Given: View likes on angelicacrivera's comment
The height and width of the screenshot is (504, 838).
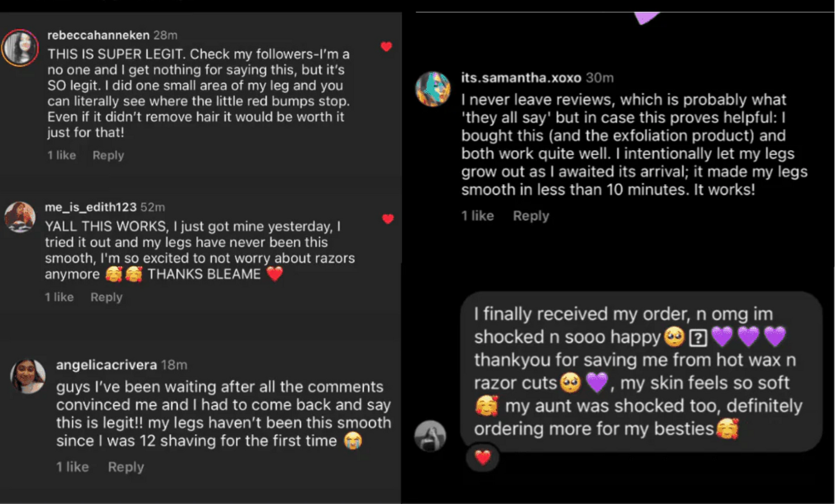Looking at the screenshot, I should pos(72,467).
